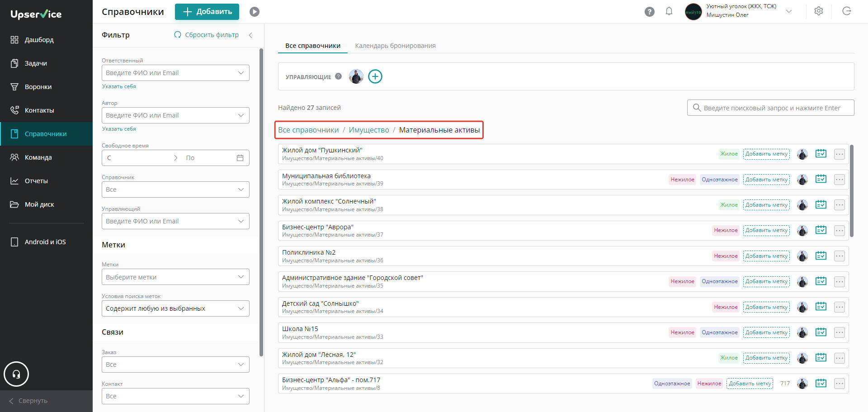Open the help question mark icon in header
Image resolution: width=868 pixels, height=412 pixels.
tap(650, 12)
